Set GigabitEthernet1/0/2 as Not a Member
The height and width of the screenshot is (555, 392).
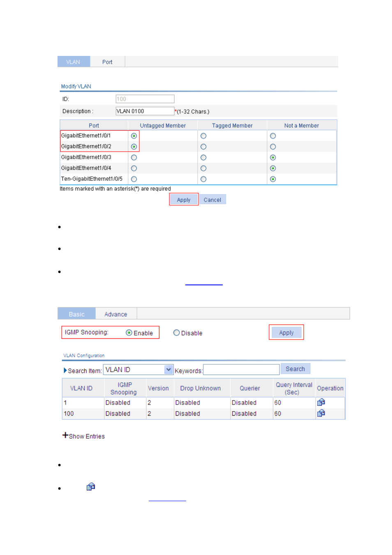[273, 146]
